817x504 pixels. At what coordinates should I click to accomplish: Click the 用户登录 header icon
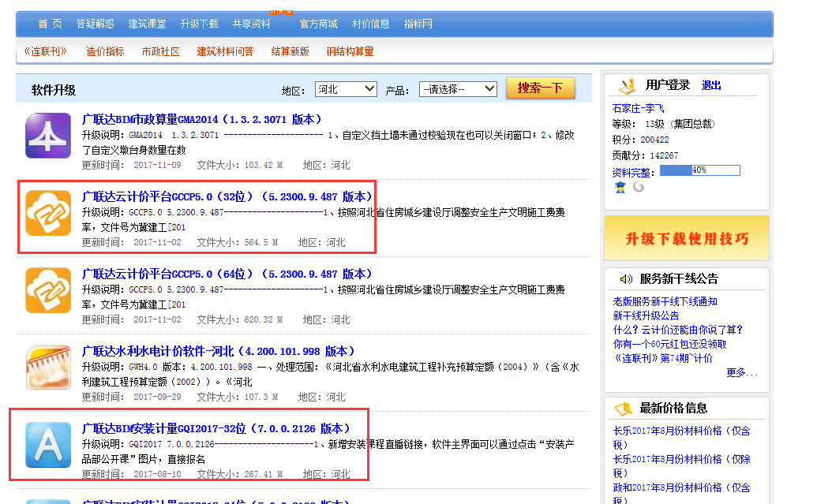point(627,86)
